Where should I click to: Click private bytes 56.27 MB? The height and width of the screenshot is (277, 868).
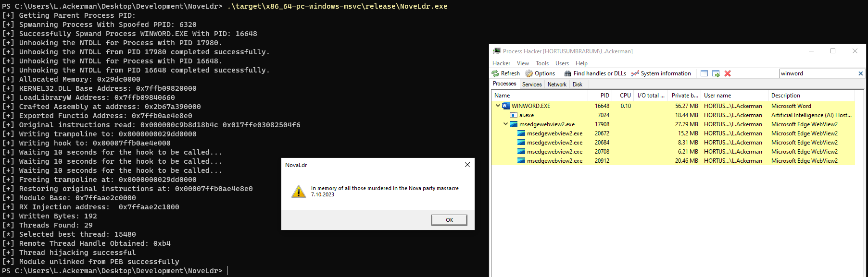click(687, 106)
